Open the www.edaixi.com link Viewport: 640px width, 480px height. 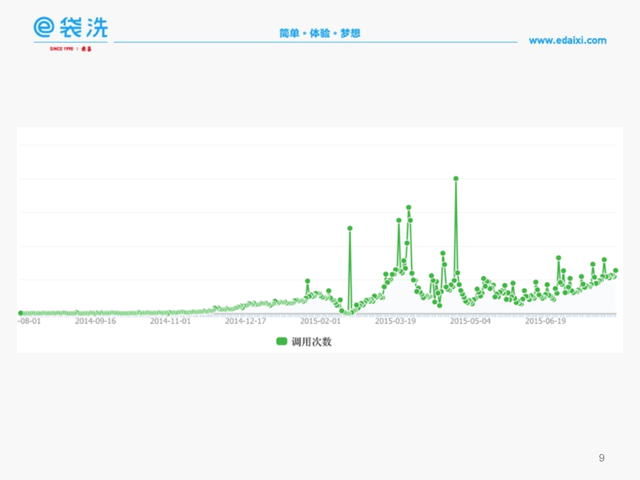point(567,40)
